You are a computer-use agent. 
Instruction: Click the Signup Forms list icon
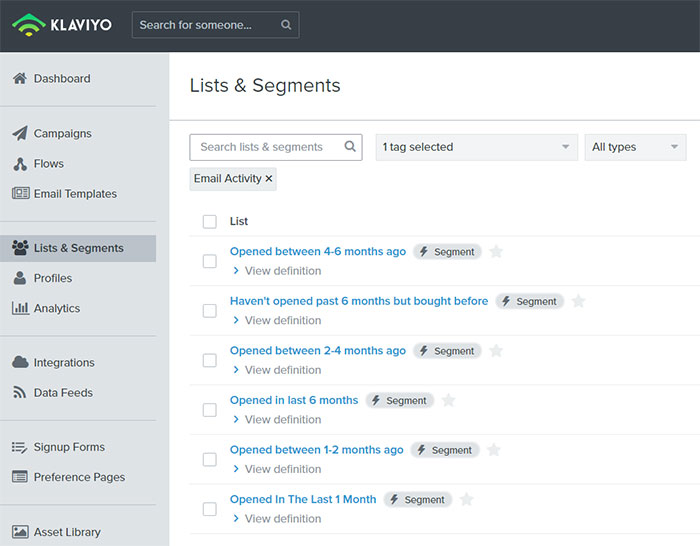pos(19,447)
